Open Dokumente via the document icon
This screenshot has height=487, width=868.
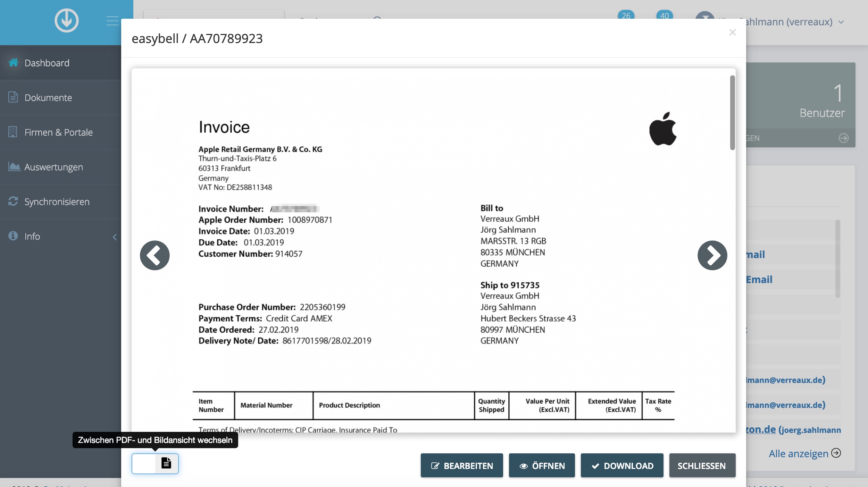tap(13, 97)
